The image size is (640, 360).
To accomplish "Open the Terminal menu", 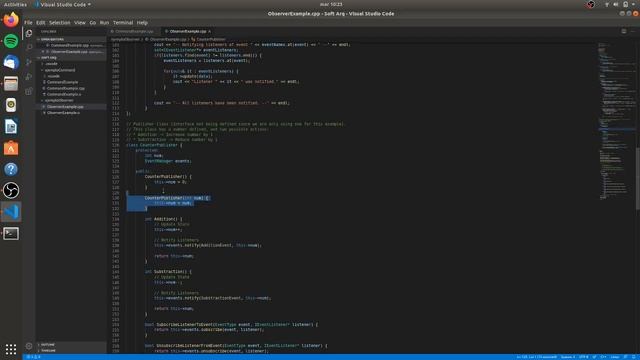I will click(x=123, y=23).
